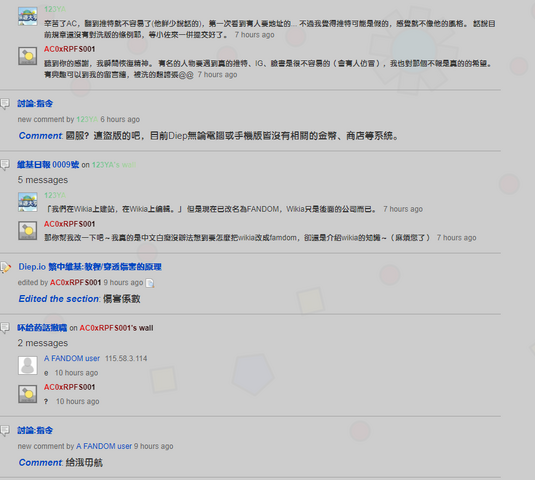Click ACOxRPFS001 avatar in the 5 messages thread

(28, 231)
